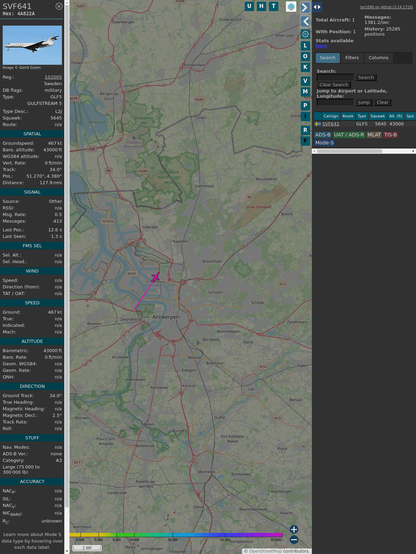
Task: Focus the Jump to Airport input field
Action: pos(335,102)
